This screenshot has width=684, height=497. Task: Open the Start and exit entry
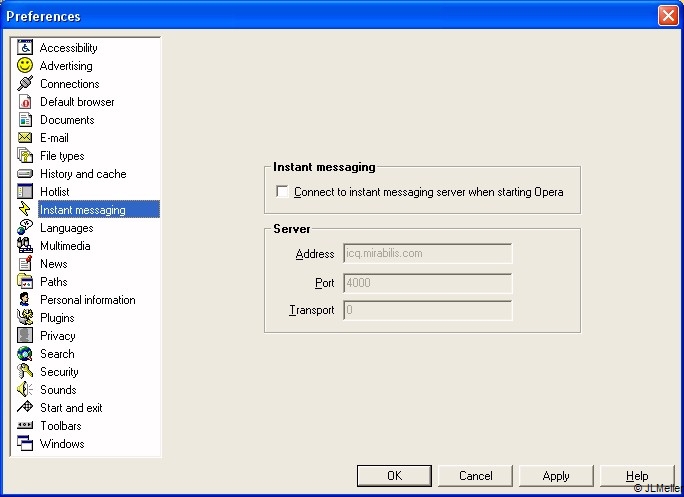[x=71, y=408]
